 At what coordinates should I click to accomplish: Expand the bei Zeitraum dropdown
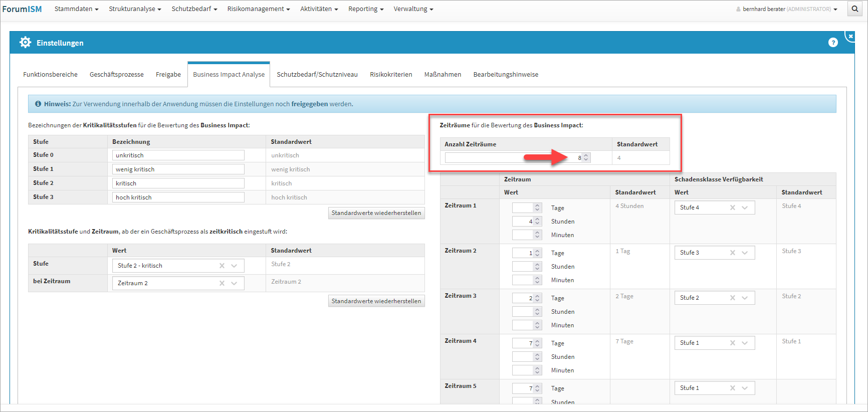tap(234, 283)
